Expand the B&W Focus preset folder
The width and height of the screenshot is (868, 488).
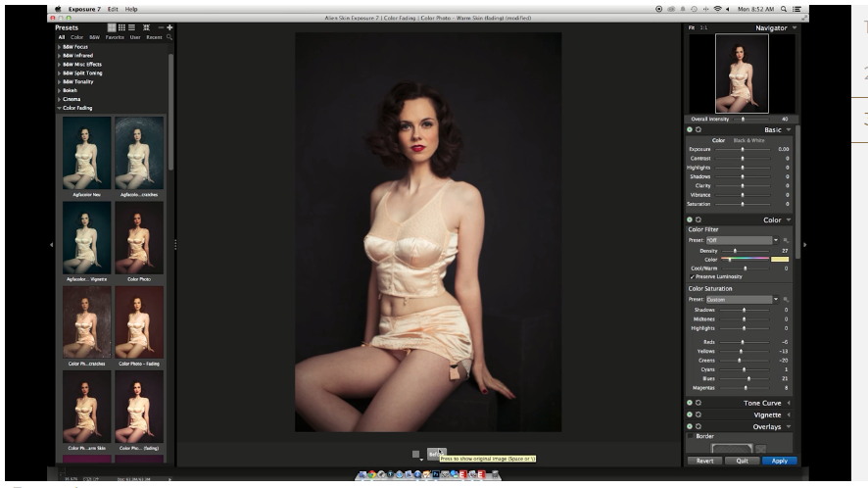pyautogui.click(x=59, y=47)
